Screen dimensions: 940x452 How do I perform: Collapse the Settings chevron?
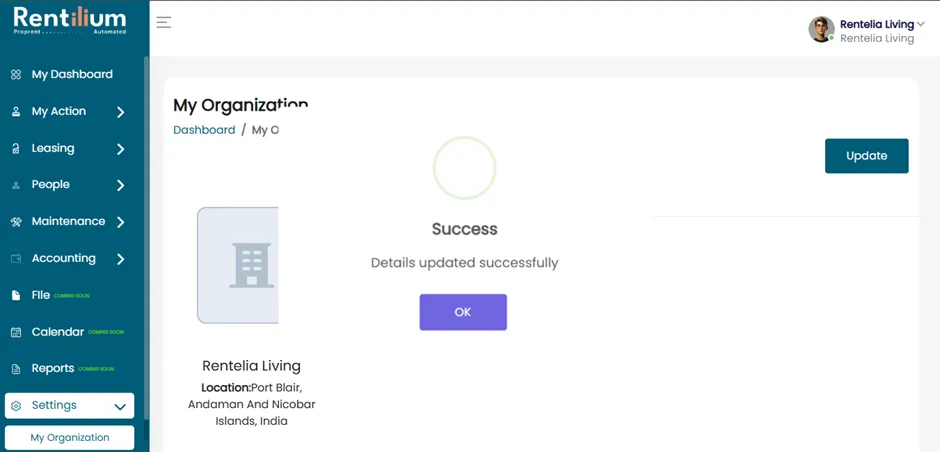pyautogui.click(x=120, y=407)
